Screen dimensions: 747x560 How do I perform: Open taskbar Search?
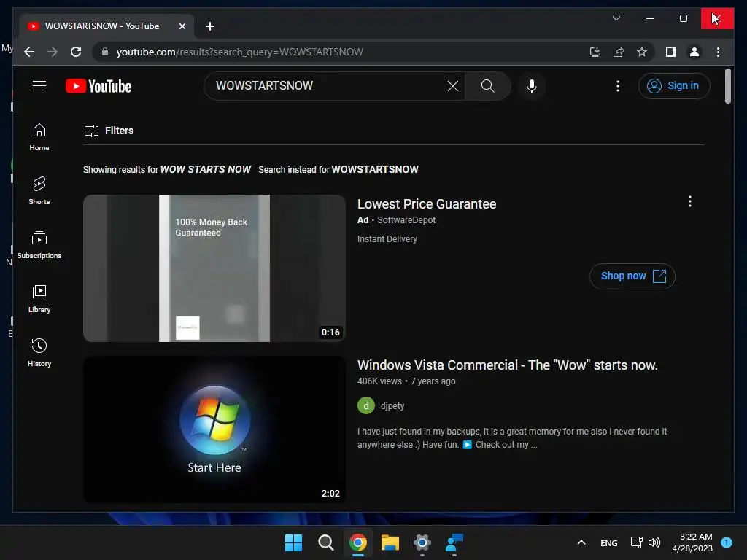pos(326,542)
